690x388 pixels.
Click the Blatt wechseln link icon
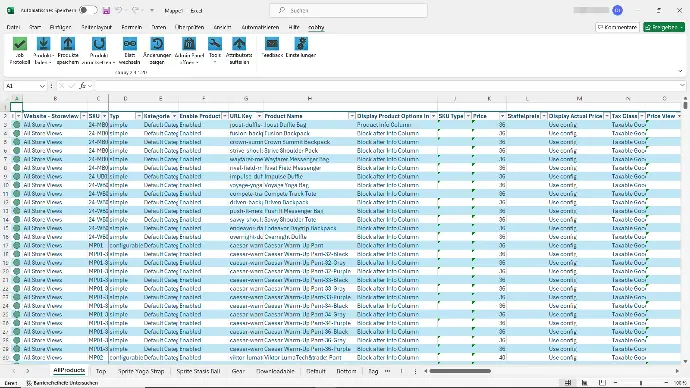coord(129,44)
